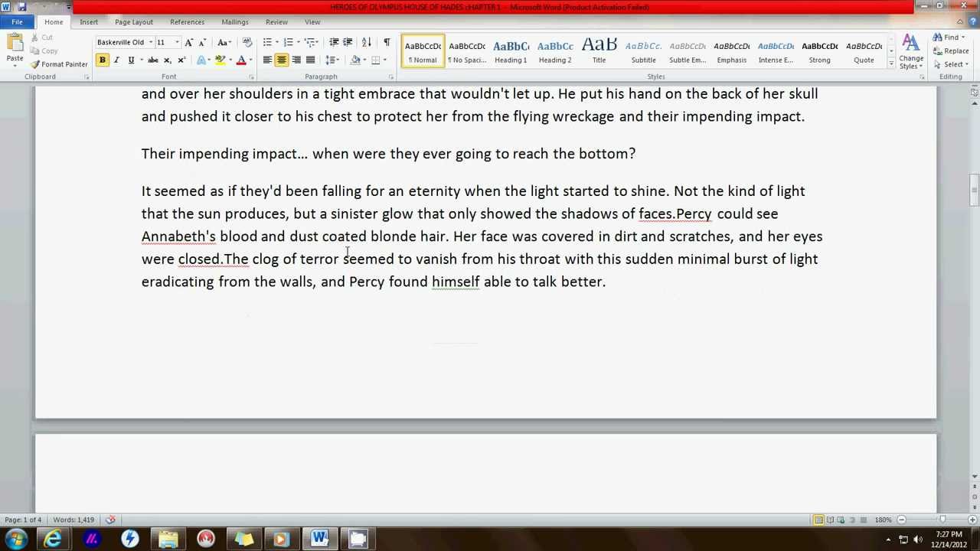Toggle Bold formatting
Image resolution: width=980 pixels, height=551 pixels.
click(x=102, y=60)
